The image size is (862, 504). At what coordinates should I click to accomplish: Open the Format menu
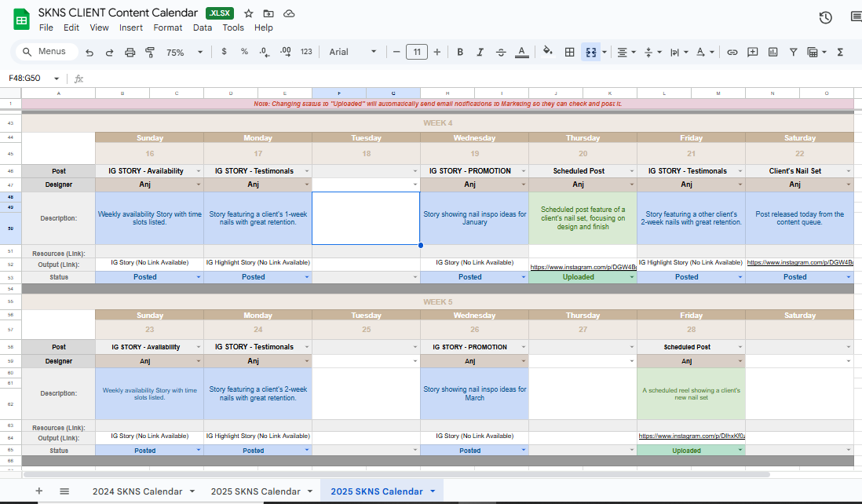168,27
